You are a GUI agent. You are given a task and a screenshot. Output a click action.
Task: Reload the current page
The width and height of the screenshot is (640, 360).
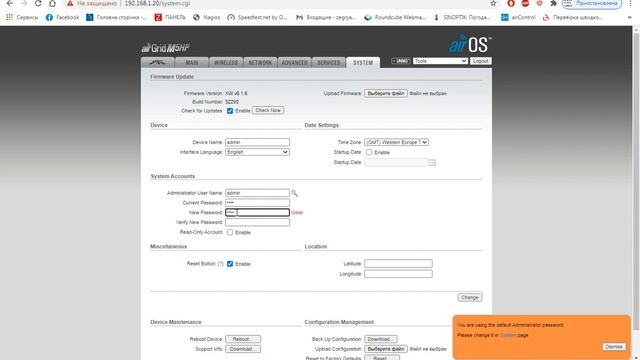38,3
